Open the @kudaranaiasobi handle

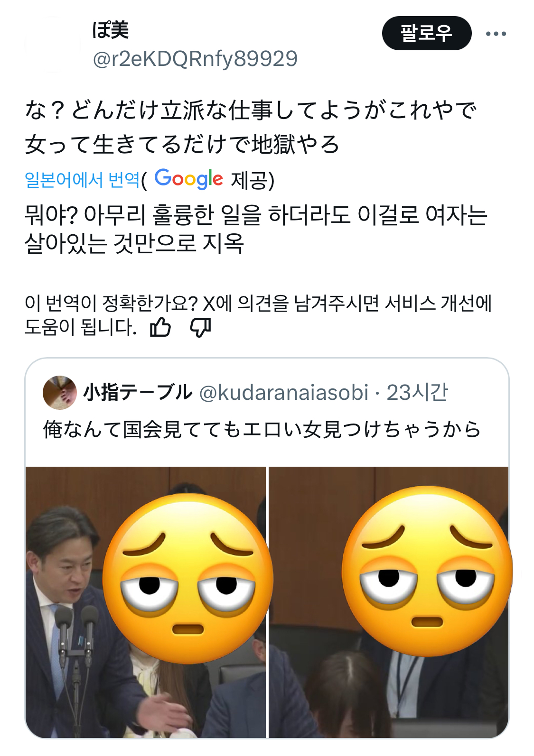(x=284, y=393)
